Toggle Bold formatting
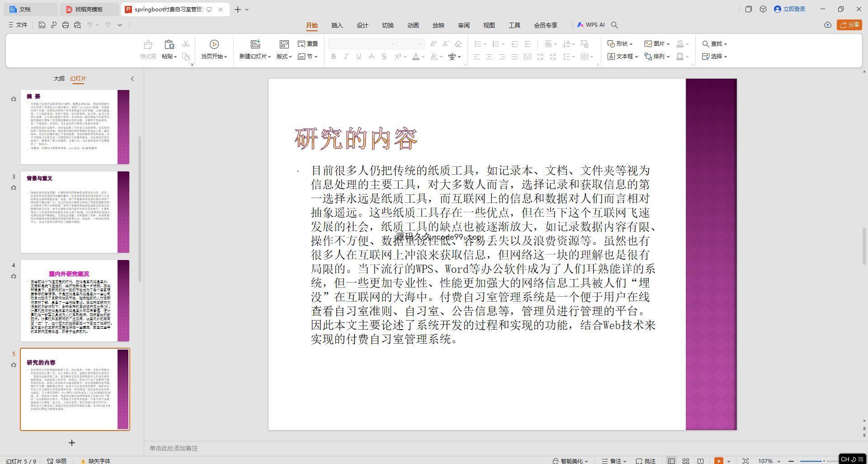Screen dimensions: 868x464 [x=334, y=57]
